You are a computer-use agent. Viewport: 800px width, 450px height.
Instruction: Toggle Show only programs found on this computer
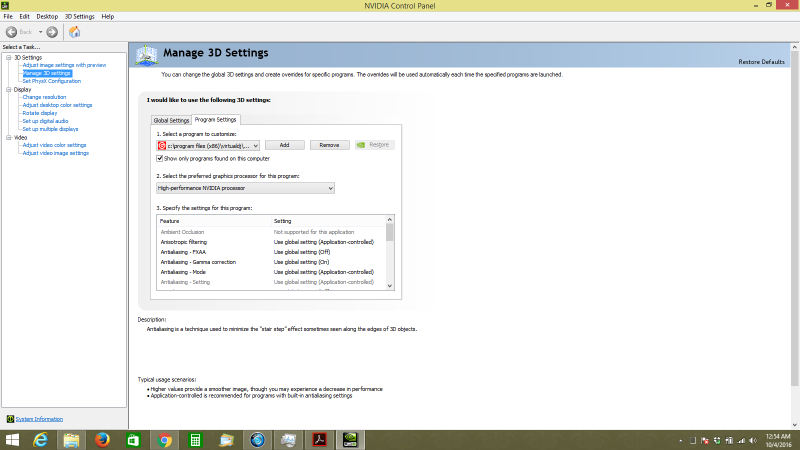160,159
